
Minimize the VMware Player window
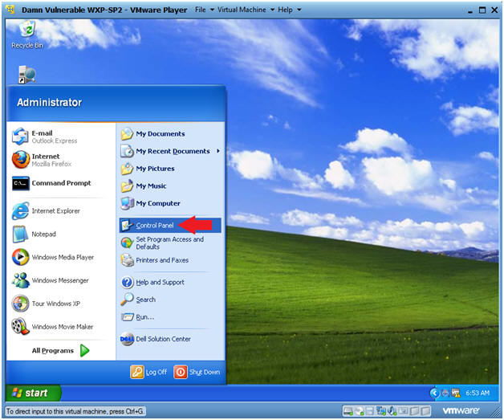[470, 10]
